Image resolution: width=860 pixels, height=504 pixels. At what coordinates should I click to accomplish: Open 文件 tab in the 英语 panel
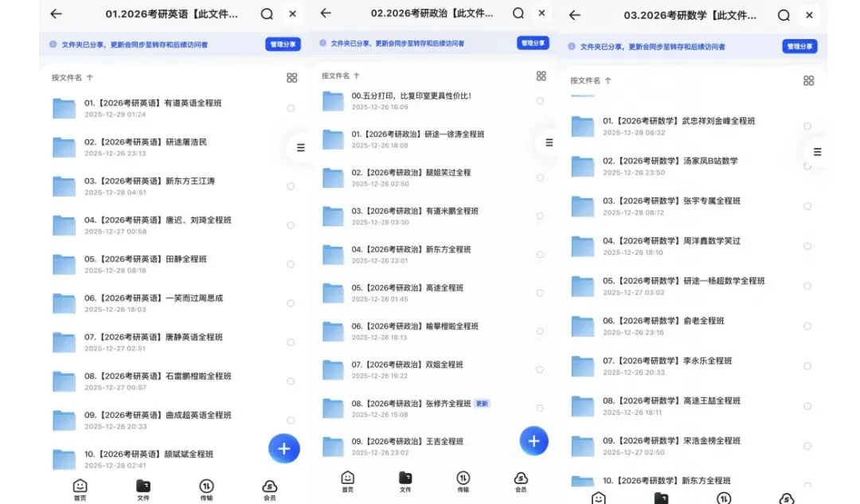point(143,490)
